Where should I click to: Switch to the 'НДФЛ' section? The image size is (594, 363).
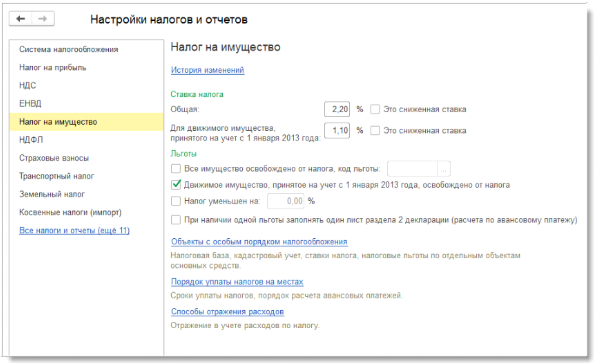click(x=31, y=140)
